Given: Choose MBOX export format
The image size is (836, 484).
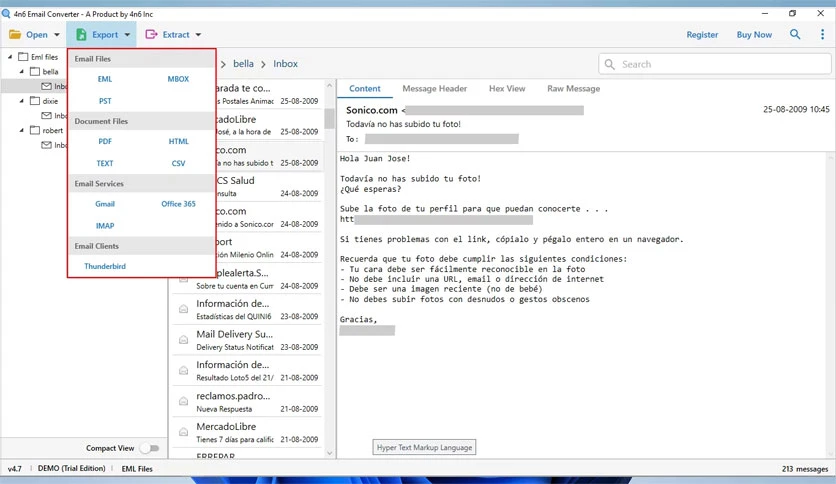Looking at the screenshot, I should (178, 79).
